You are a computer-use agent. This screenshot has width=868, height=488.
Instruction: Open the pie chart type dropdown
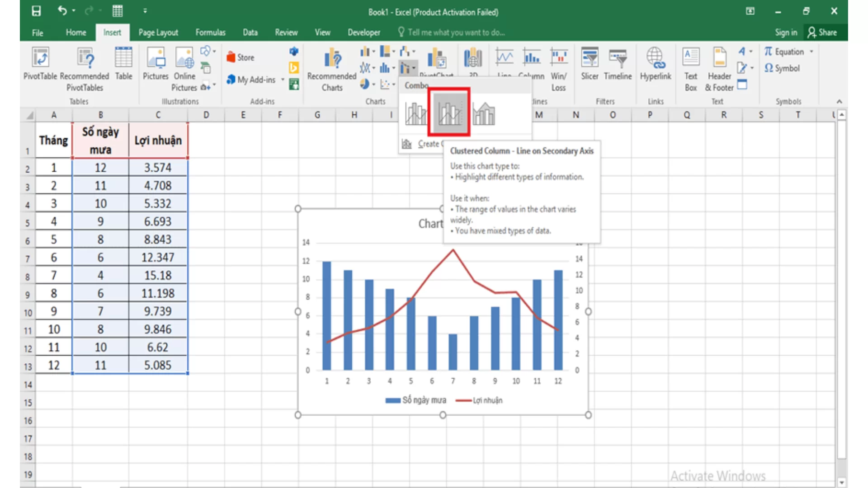tap(374, 84)
